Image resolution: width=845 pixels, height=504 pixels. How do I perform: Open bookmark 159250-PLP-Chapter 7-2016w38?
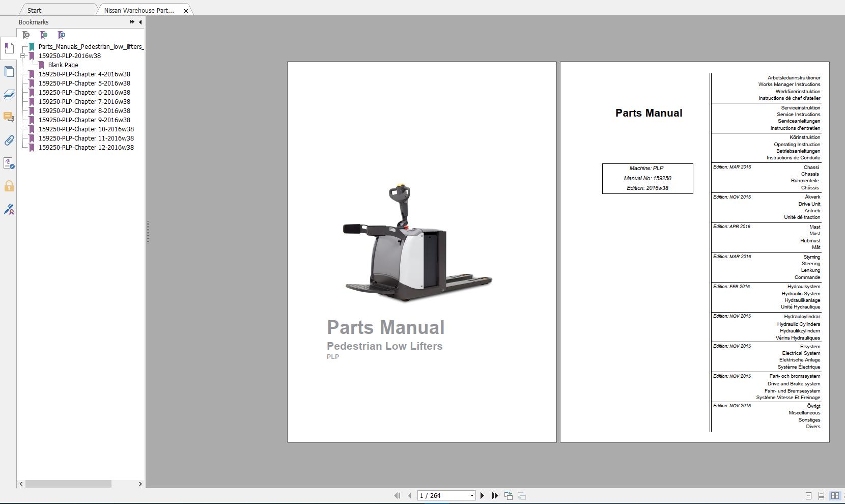[84, 102]
